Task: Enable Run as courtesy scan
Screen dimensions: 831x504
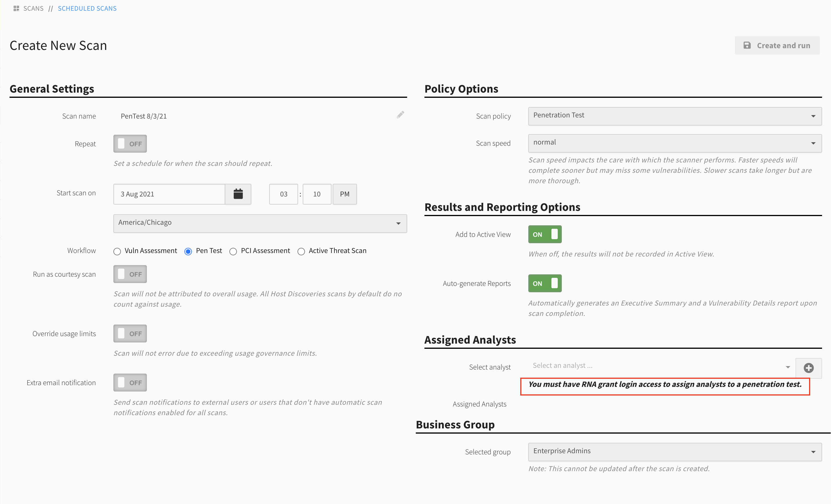Action: 130,274
